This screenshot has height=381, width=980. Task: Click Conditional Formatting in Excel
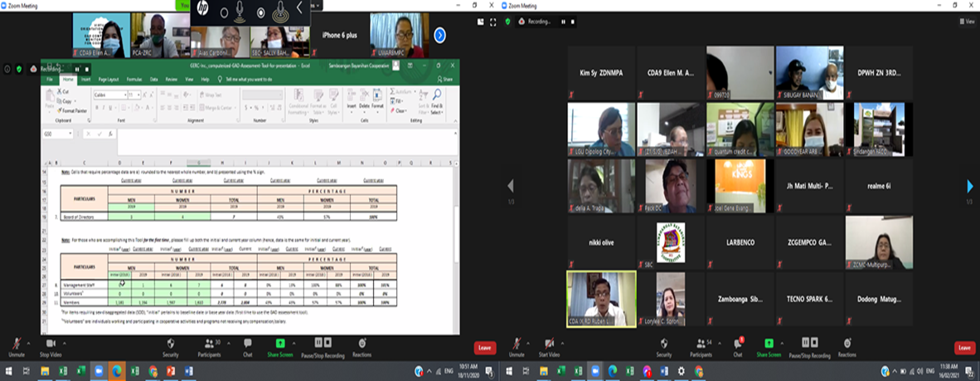pyautogui.click(x=298, y=101)
